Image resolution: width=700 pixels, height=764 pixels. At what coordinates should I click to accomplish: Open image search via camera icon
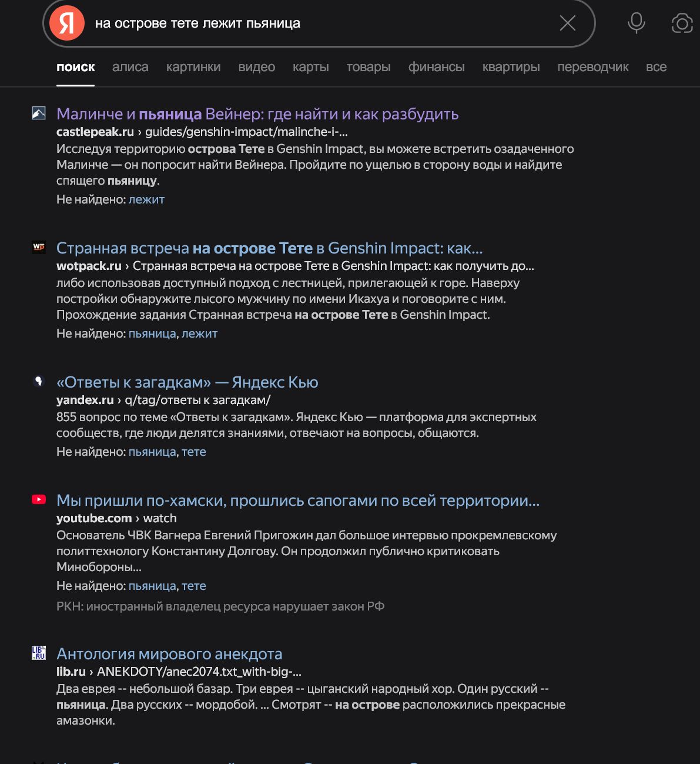(682, 23)
